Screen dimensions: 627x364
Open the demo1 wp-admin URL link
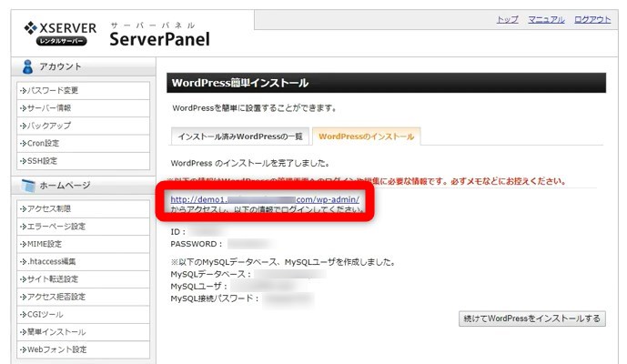(265, 199)
